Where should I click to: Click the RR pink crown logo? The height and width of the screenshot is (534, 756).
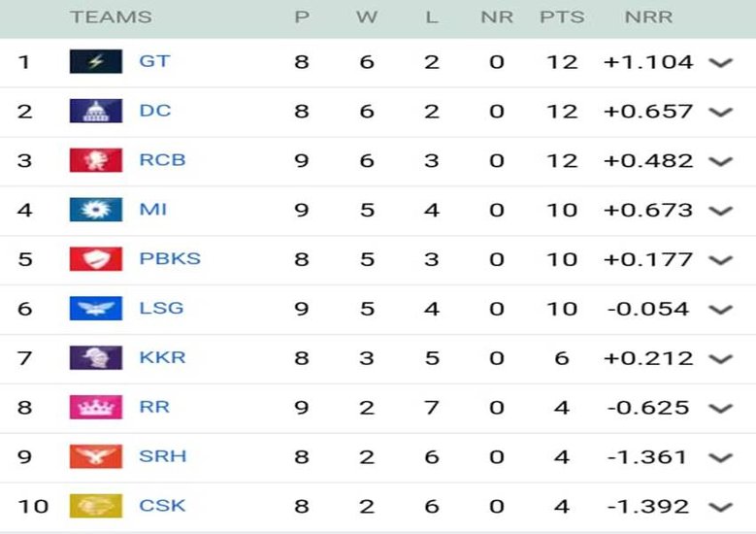[96, 407]
